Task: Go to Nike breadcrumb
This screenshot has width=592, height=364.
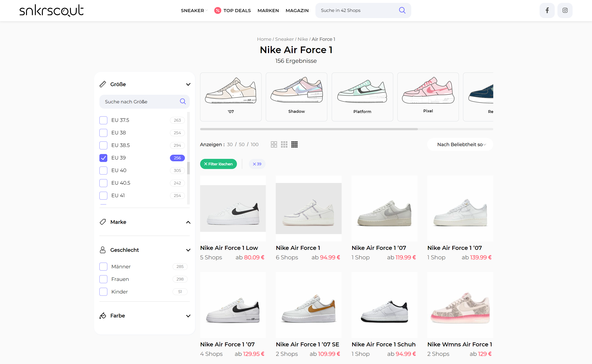Action: [303, 39]
